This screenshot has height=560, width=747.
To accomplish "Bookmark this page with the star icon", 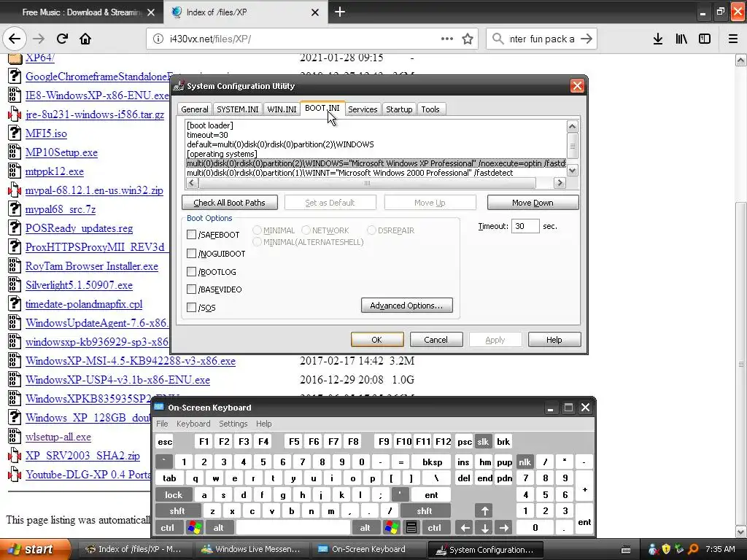I will coord(468,39).
